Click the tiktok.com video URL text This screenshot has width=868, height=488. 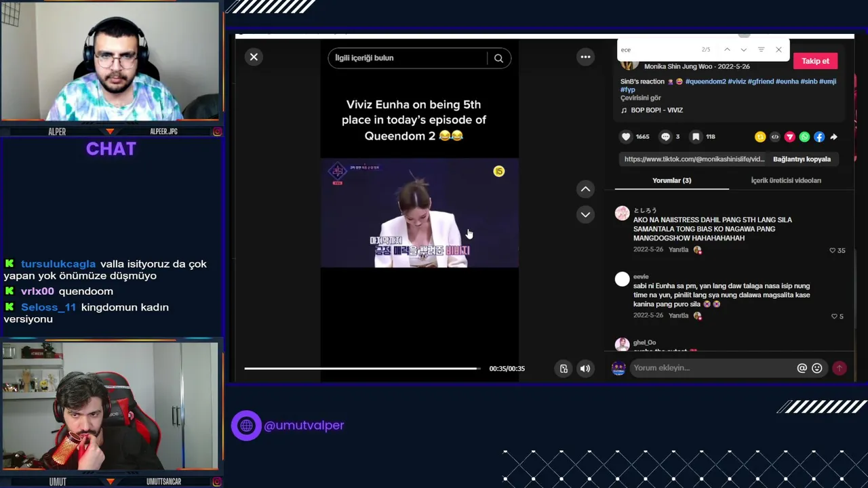coord(694,159)
